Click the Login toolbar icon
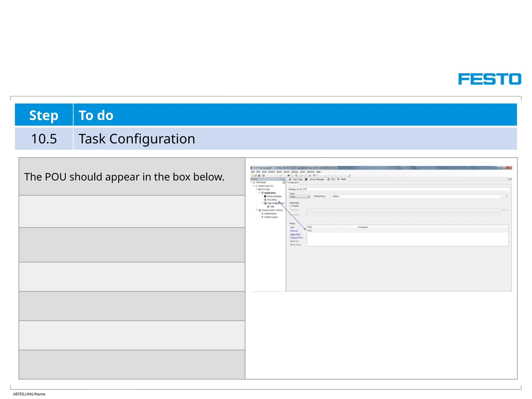The width and height of the screenshot is (532, 399). click(314, 176)
